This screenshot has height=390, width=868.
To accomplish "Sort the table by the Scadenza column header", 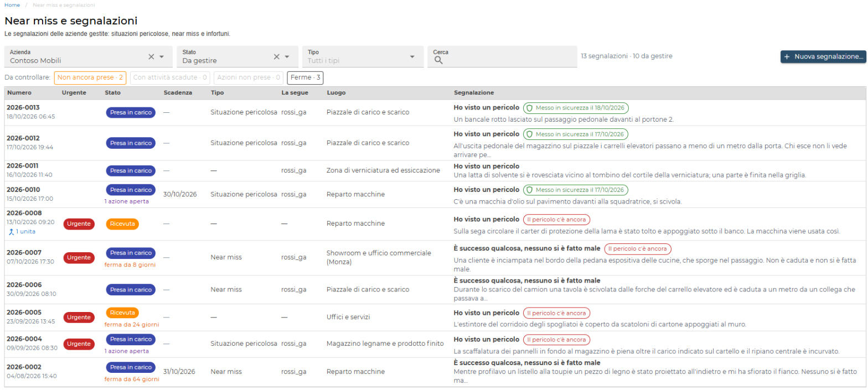I will coord(178,92).
